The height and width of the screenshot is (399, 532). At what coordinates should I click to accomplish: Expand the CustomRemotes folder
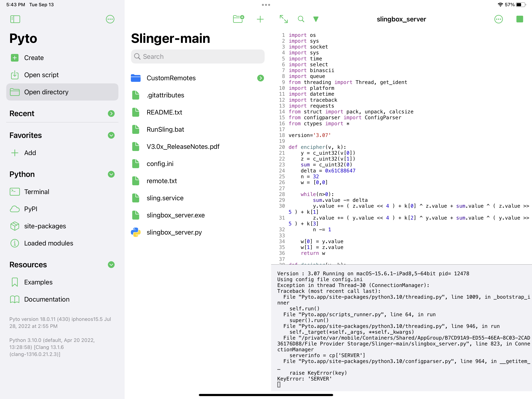261,78
